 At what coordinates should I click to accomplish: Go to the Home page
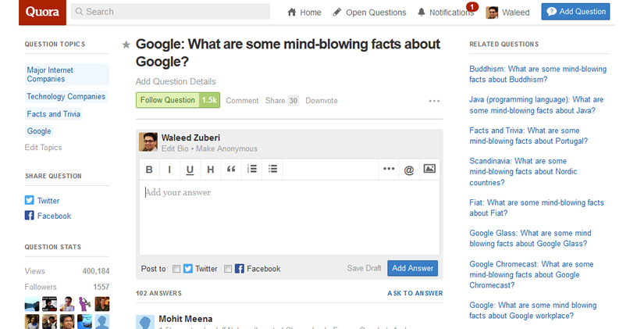point(304,13)
